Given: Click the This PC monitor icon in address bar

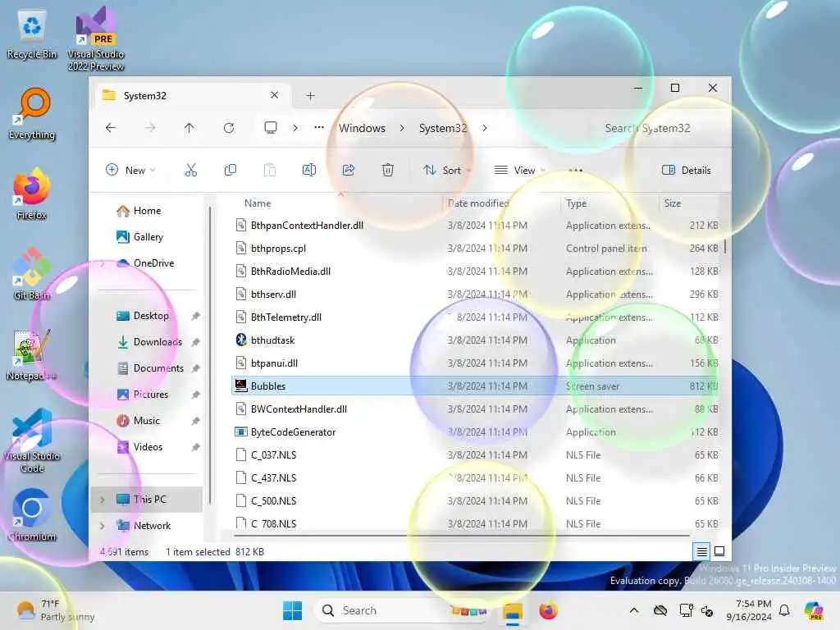Looking at the screenshot, I should click(271, 128).
